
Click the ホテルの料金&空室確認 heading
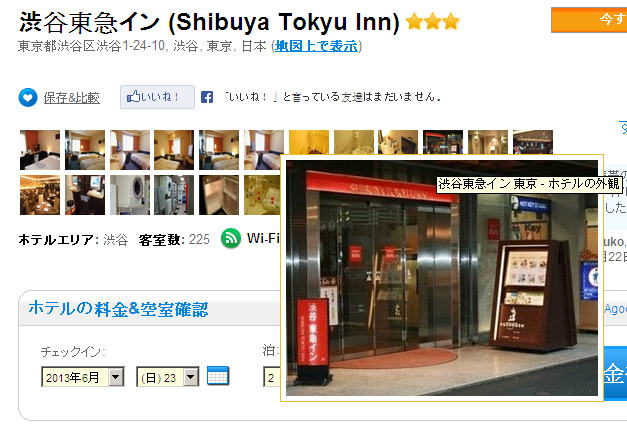(118, 309)
